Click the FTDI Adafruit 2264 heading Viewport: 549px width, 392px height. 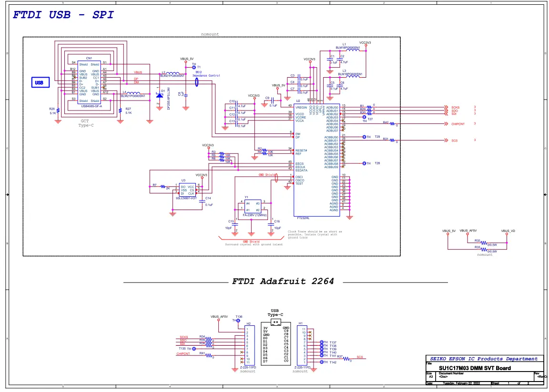point(283,281)
